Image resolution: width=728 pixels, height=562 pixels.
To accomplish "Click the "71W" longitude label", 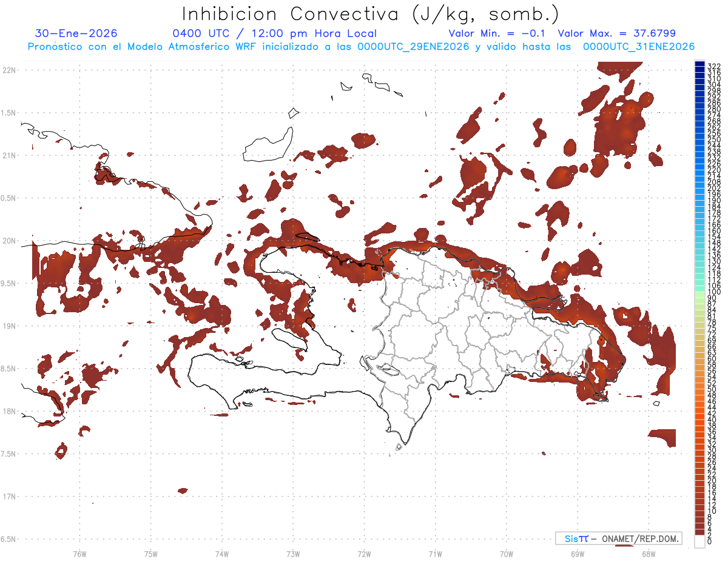I will [x=436, y=553].
